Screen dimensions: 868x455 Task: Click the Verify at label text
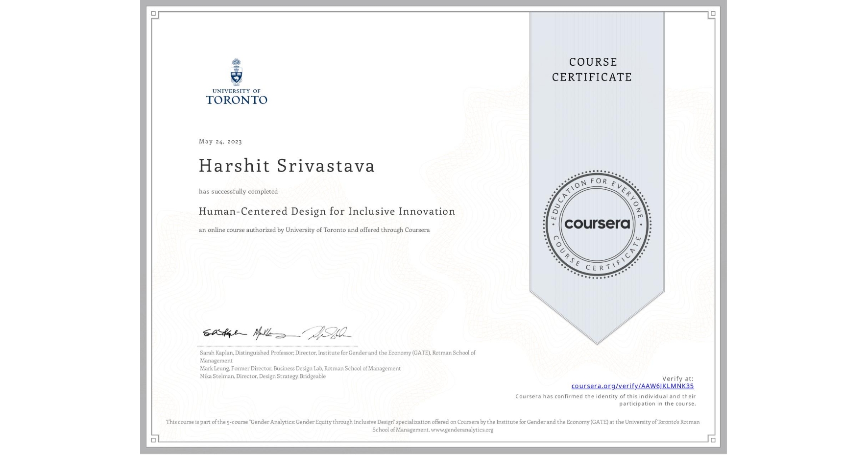click(678, 378)
